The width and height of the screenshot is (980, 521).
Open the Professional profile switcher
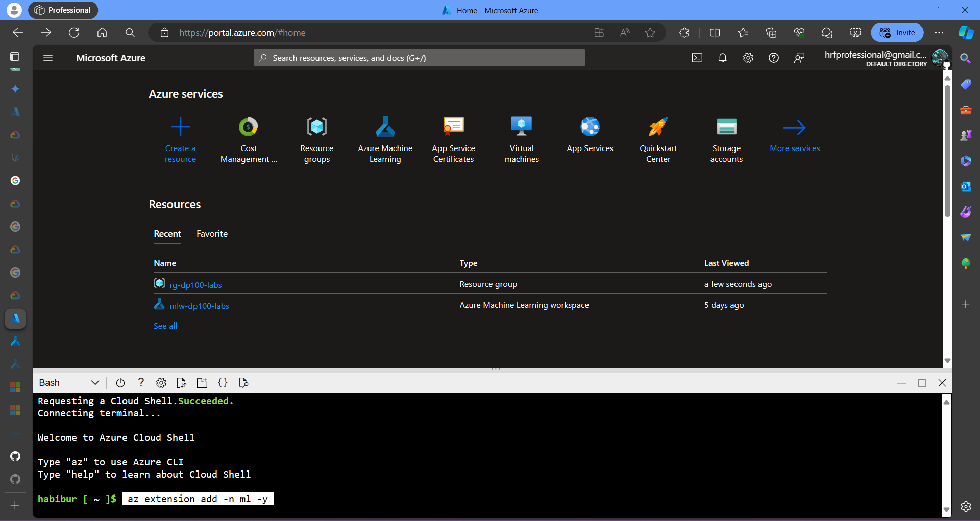[63, 10]
